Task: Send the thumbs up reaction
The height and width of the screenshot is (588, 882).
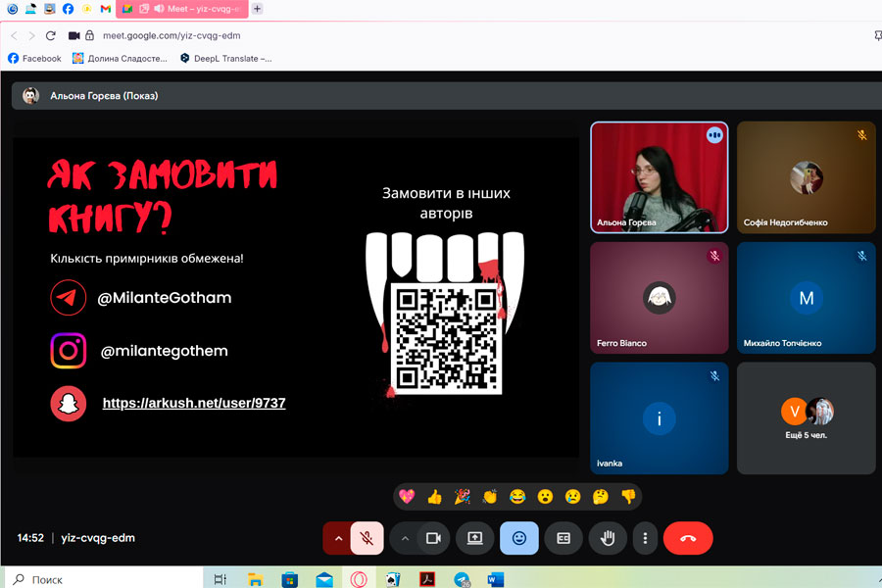Action: [x=434, y=497]
